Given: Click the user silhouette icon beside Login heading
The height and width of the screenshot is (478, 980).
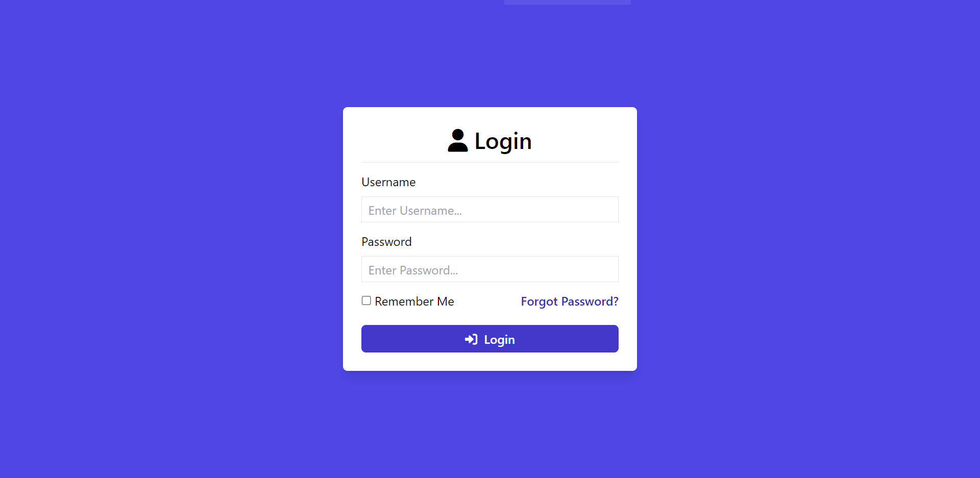Looking at the screenshot, I should pos(458,140).
